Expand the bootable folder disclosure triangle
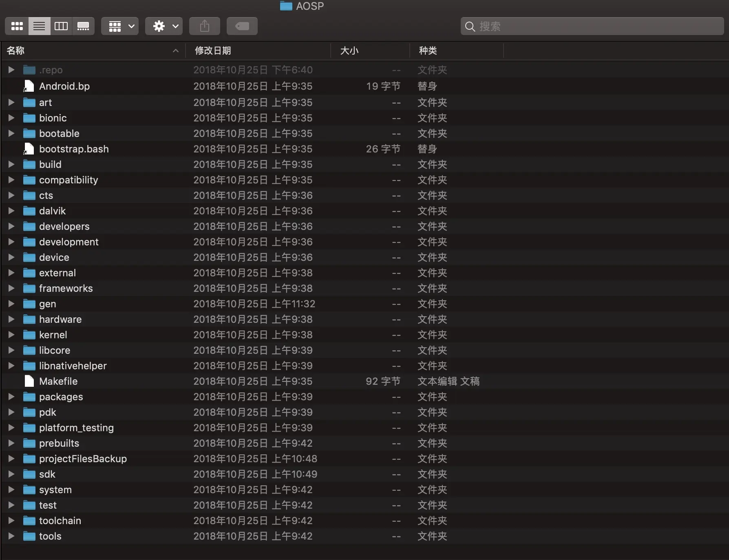This screenshot has width=729, height=560. click(x=11, y=133)
